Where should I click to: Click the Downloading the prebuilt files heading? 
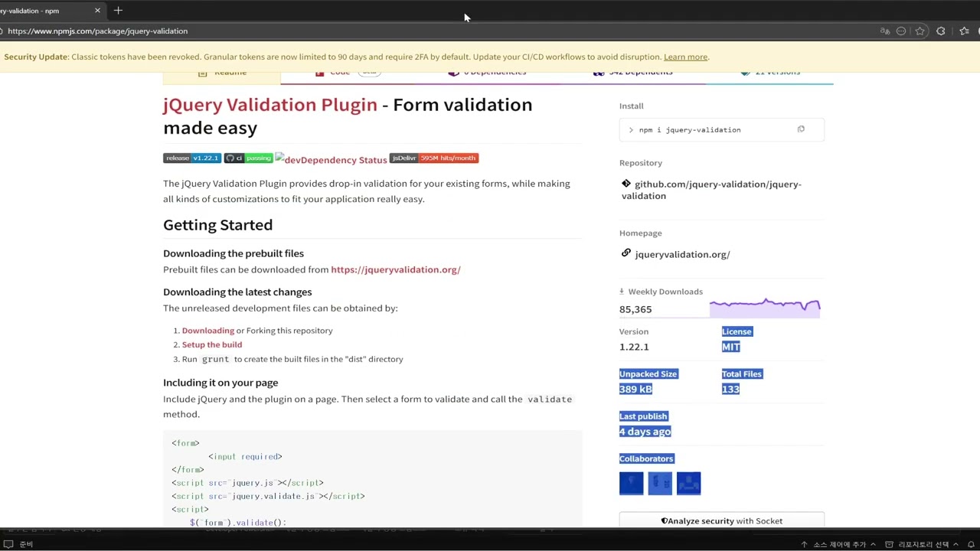point(234,253)
